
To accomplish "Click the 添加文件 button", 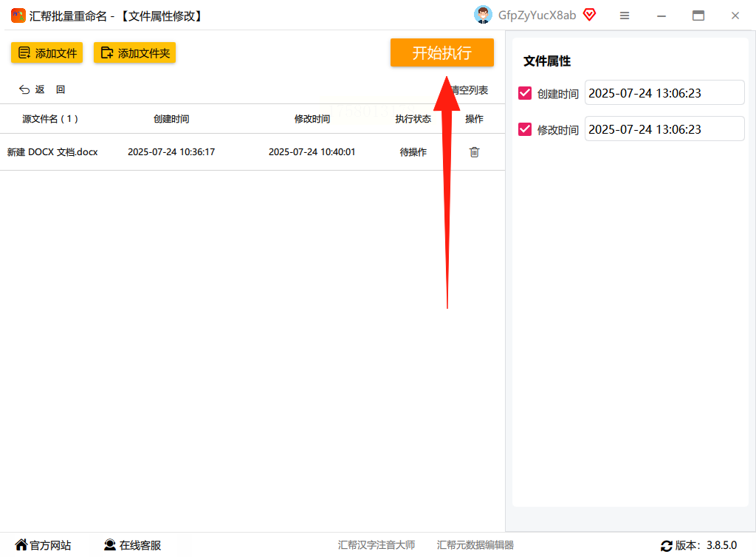I will click(x=47, y=53).
